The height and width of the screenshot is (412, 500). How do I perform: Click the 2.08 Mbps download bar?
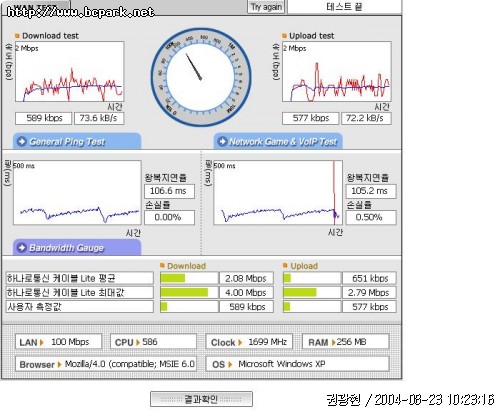(189, 278)
